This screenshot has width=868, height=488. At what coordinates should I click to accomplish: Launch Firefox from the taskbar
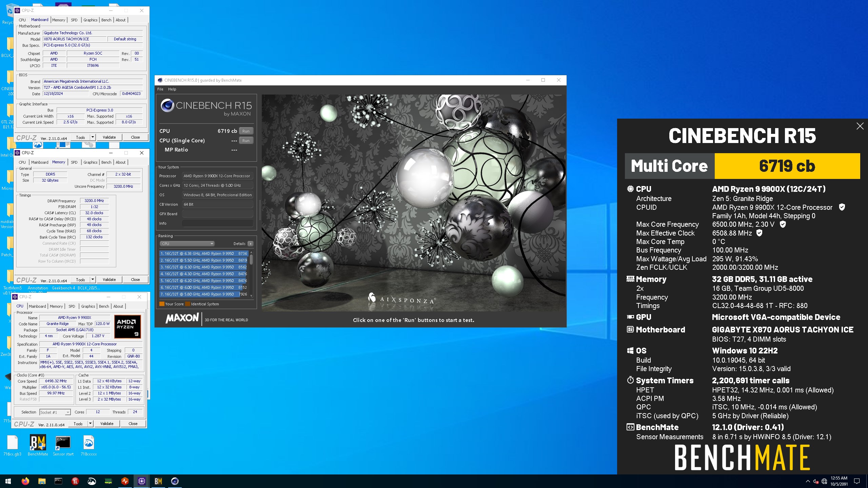25,481
